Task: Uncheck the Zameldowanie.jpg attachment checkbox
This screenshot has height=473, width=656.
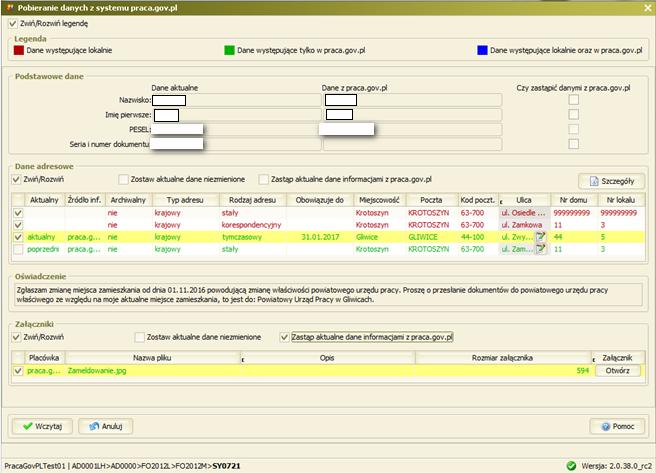Action: click(18, 371)
